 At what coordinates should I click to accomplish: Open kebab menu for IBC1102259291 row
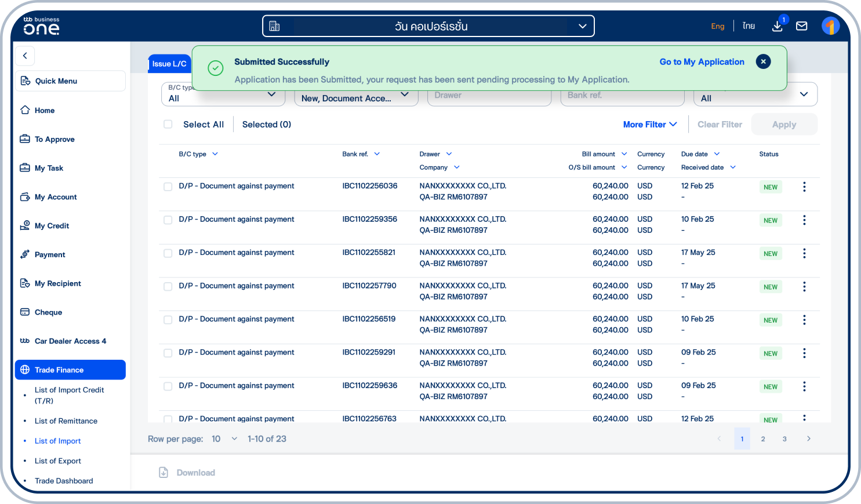[x=804, y=353]
